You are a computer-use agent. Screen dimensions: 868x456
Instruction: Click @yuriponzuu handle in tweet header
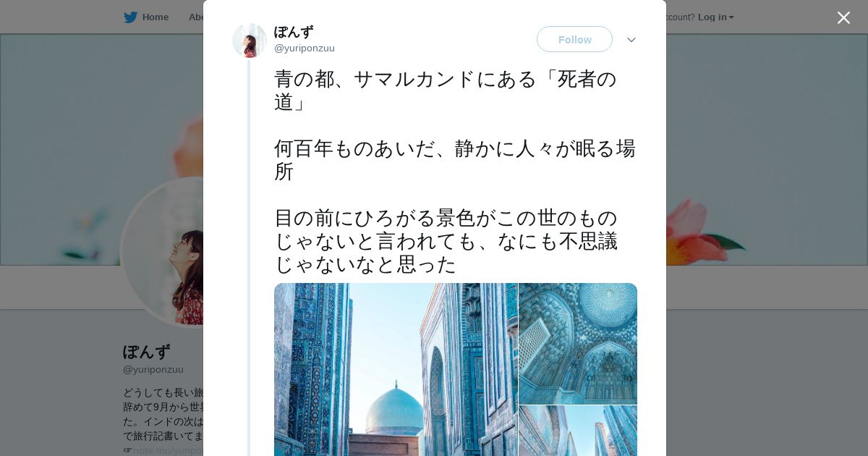[x=305, y=48]
